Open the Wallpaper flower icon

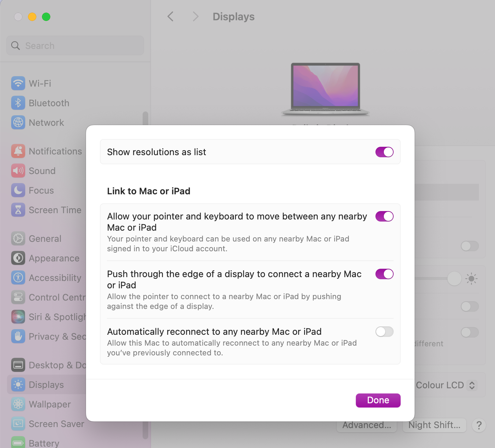pos(18,404)
